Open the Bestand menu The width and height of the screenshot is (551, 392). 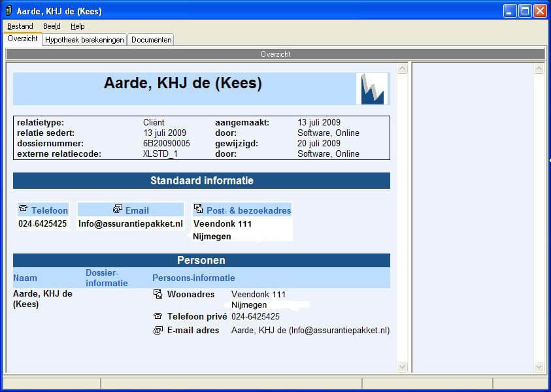coord(20,26)
